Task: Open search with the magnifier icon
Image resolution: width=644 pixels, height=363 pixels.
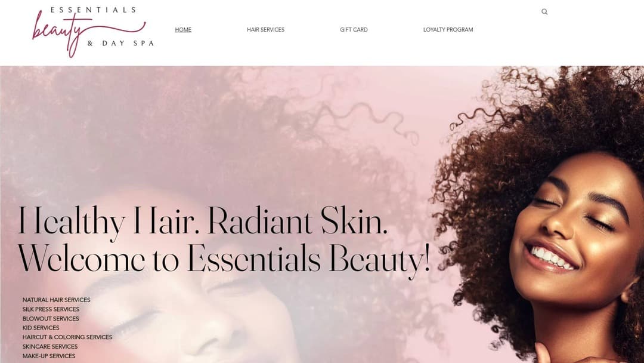Action: click(544, 11)
